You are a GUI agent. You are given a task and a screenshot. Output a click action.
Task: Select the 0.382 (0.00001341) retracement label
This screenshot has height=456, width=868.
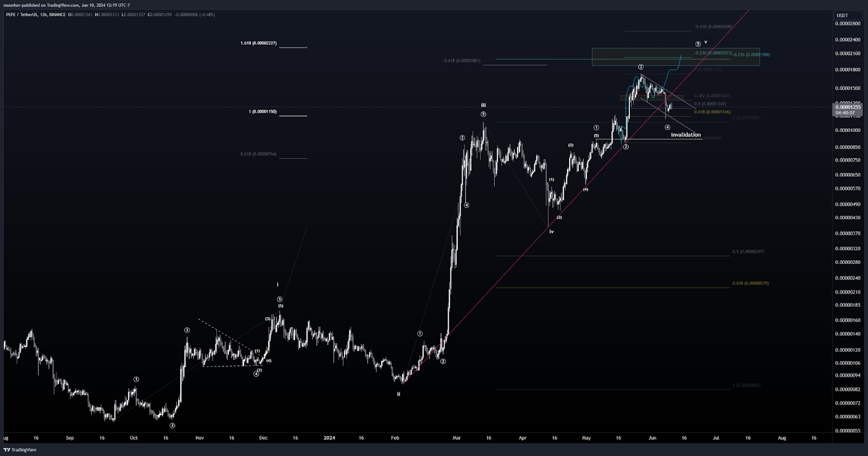(x=712, y=96)
